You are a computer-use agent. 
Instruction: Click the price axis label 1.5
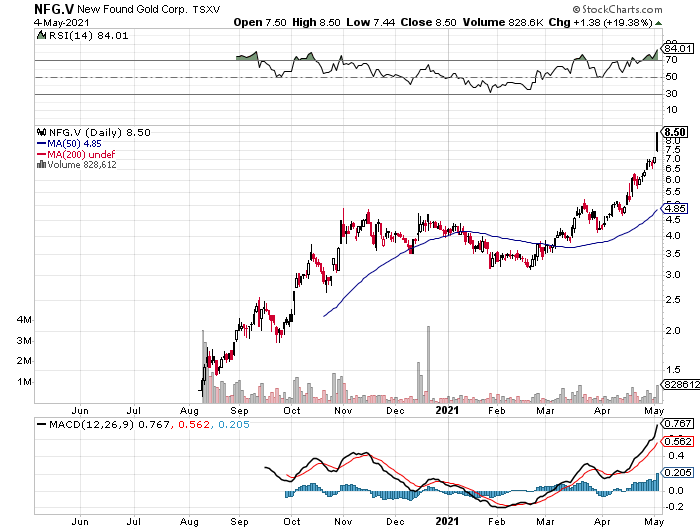(x=672, y=370)
